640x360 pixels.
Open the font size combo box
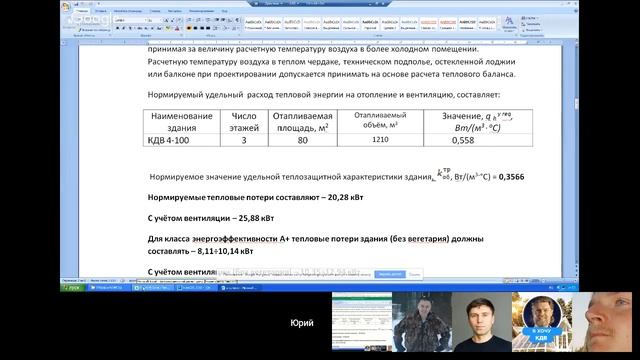pyautogui.click(x=154, y=20)
